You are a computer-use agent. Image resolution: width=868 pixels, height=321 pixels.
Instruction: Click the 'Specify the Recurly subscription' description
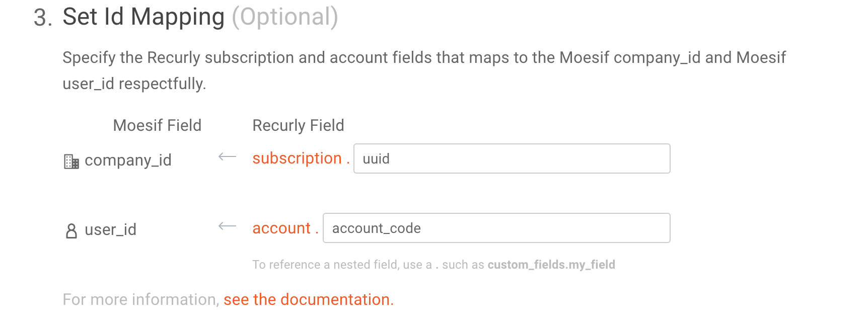(x=424, y=58)
